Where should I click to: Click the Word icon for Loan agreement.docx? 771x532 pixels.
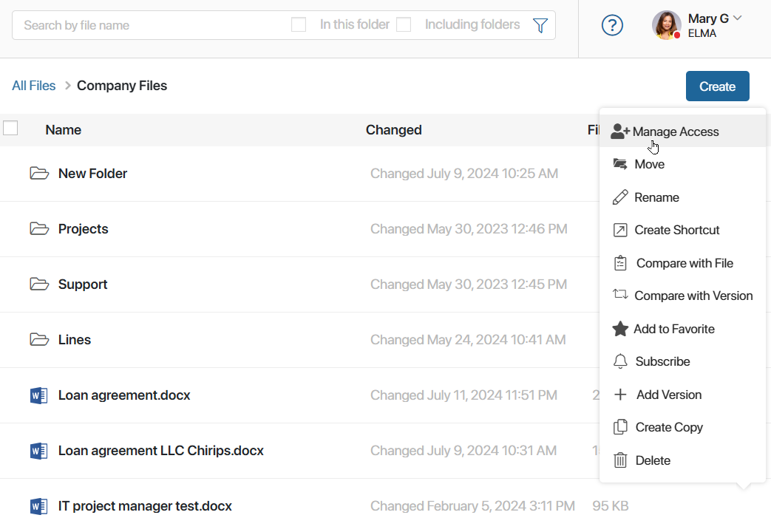[x=39, y=395]
